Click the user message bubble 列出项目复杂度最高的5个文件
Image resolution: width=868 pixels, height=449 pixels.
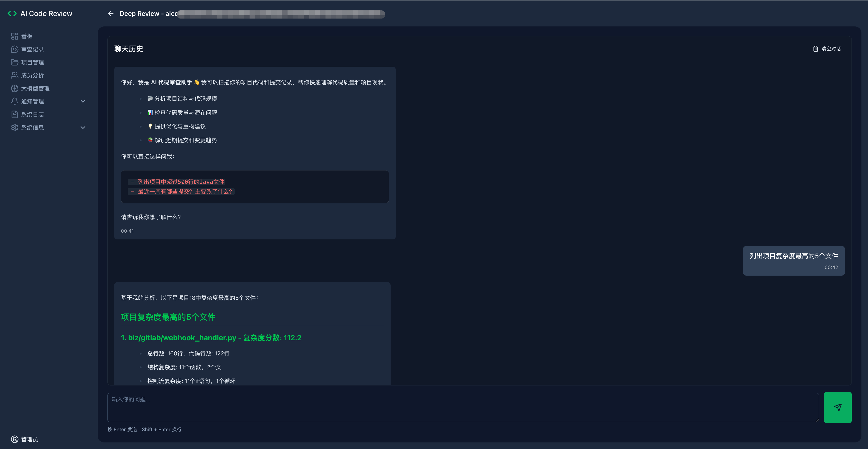794,256
